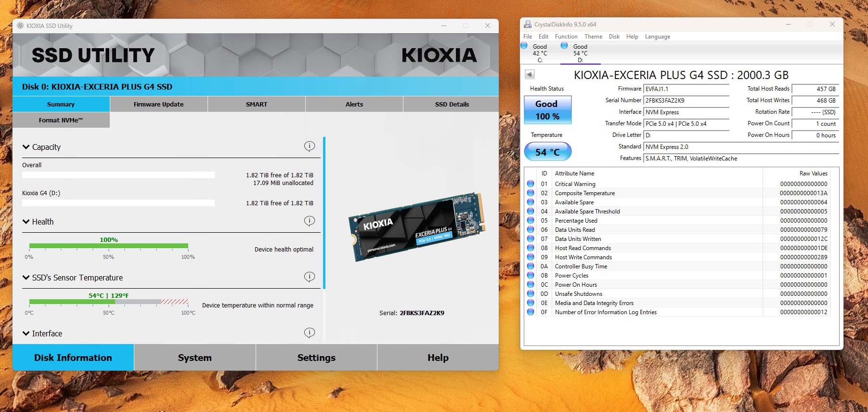Open the Format NVMe tab
The height and width of the screenshot is (412, 868).
click(61, 120)
